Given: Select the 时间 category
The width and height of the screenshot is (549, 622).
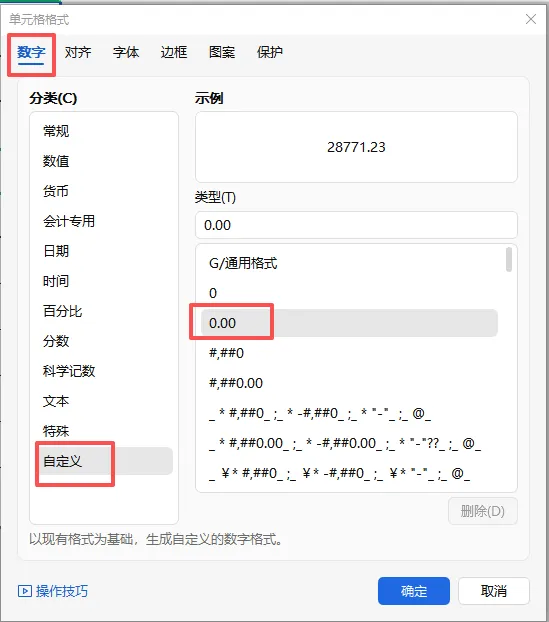Looking at the screenshot, I should (104, 281).
